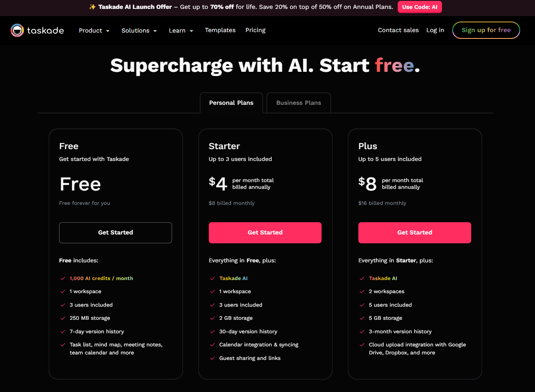Open the Templates page
535x392 pixels.
[x=220, y=30]
